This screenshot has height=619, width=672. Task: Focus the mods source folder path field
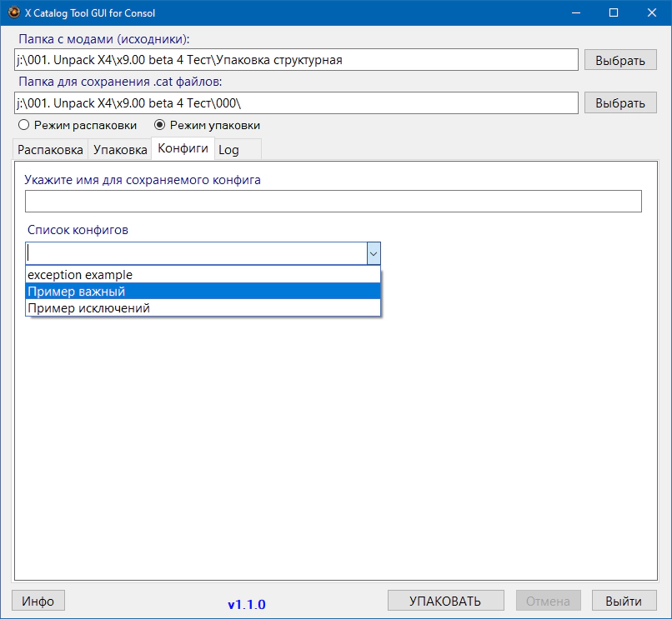point(296,60)
